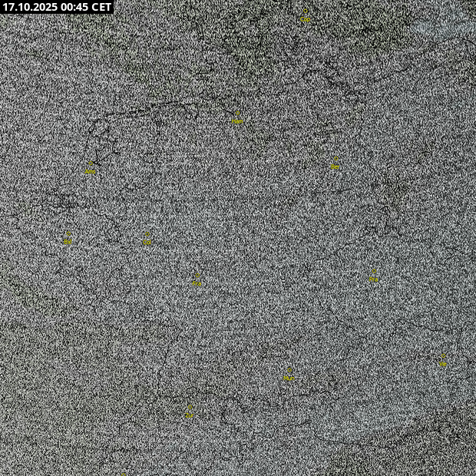The height and width of the screenshot is (476, 476).
Task: Click the yellow "Col" text label
Action: point(148,243)
